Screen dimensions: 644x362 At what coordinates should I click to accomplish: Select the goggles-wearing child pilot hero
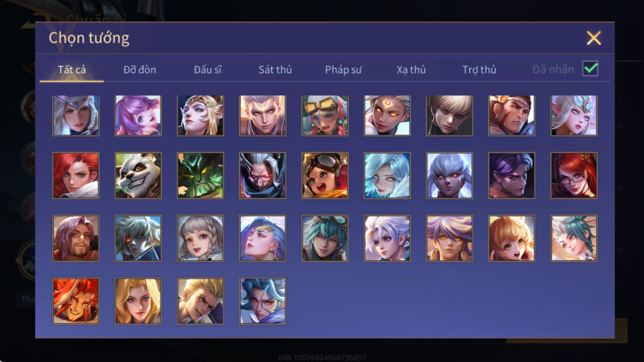(x=325, y=175)
